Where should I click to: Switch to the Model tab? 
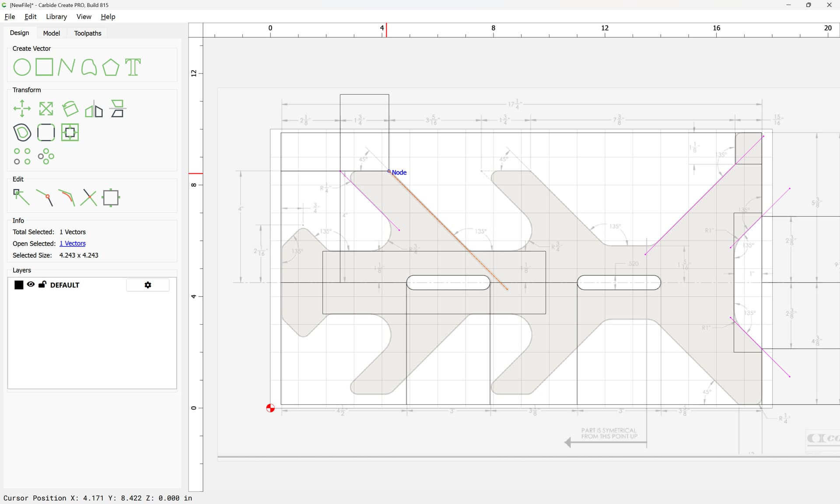point(52,33)
